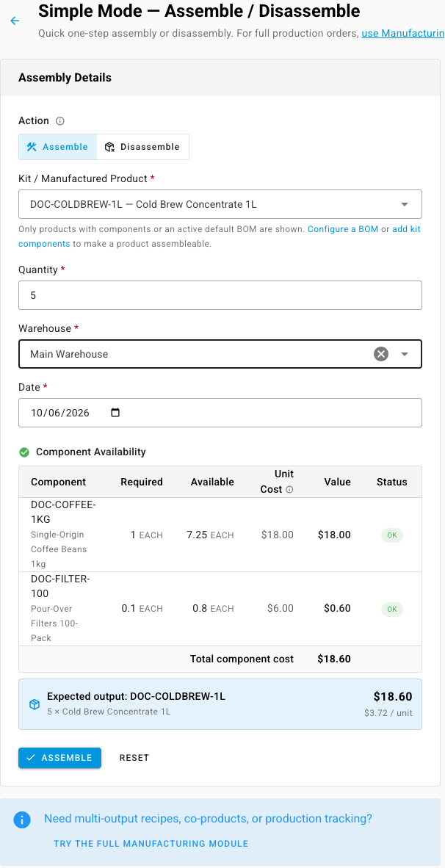Open the add kit components link
Screen dimensions: 445x868
point(220,236)
